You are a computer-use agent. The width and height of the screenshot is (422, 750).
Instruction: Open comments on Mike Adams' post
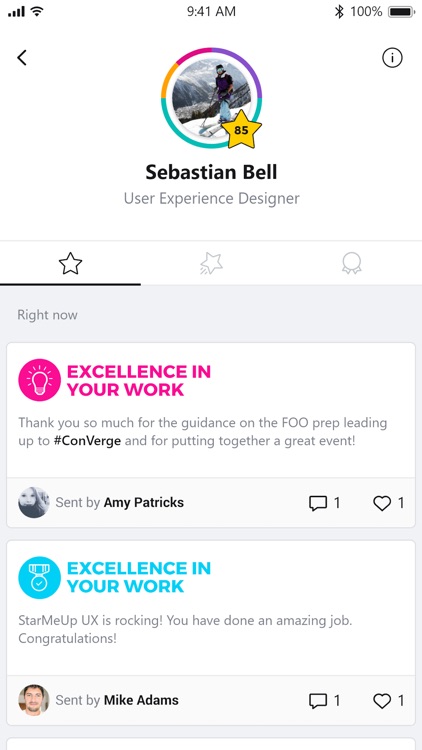[324, 701]
